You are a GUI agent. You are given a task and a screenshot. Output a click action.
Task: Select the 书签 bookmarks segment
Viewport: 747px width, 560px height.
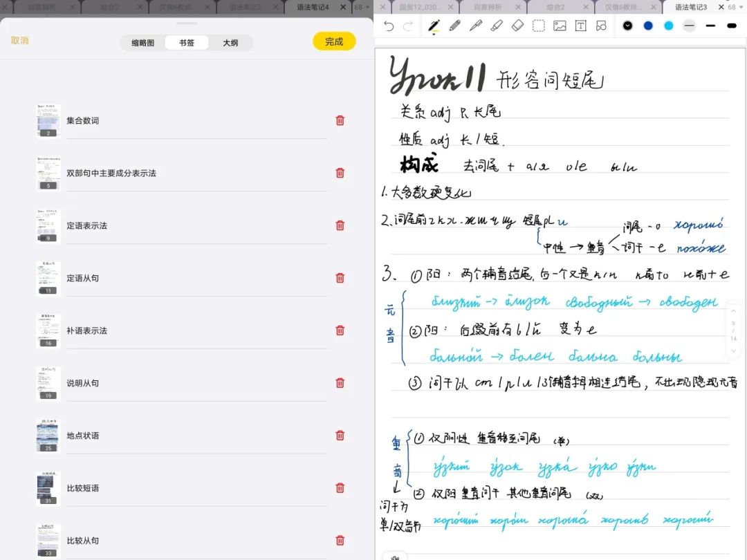point(187,42)
